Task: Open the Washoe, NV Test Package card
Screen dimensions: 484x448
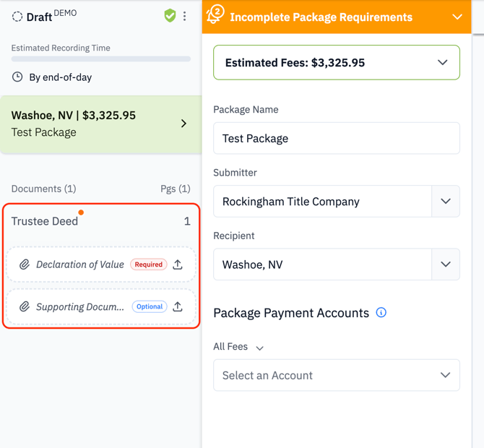Action: (x=101, y=124)
